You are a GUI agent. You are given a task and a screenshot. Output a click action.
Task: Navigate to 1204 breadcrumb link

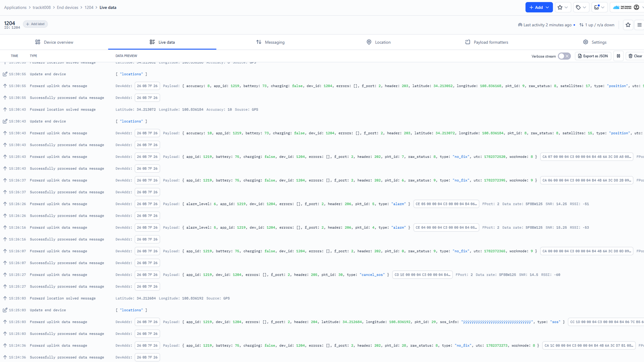click(x=89, y=7)
